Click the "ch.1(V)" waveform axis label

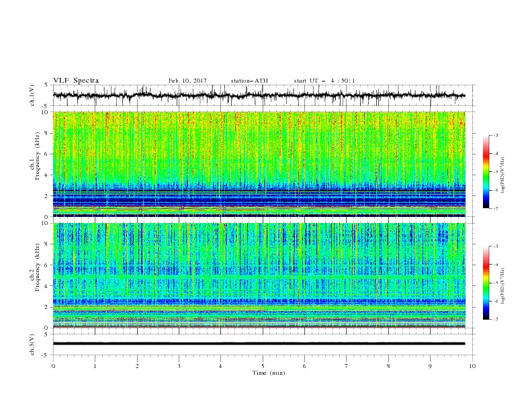32,95
